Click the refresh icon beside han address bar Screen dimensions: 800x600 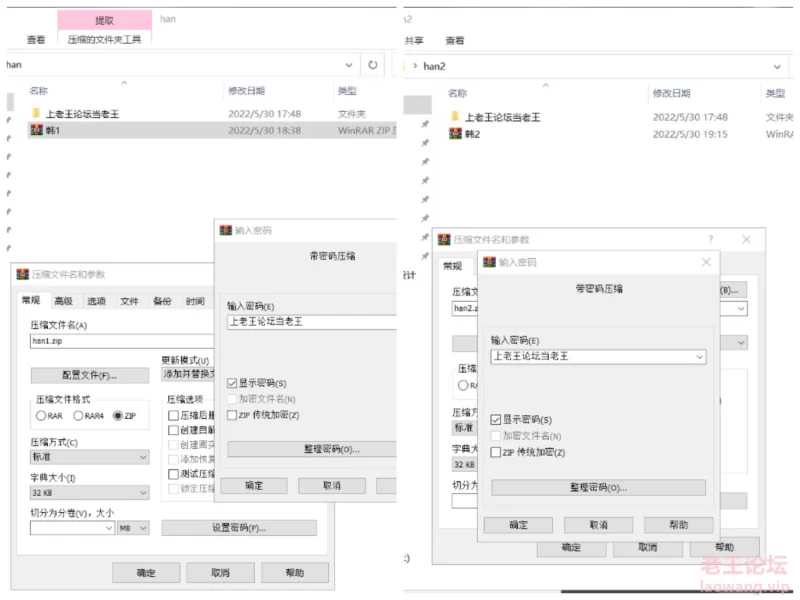point(373,65)
